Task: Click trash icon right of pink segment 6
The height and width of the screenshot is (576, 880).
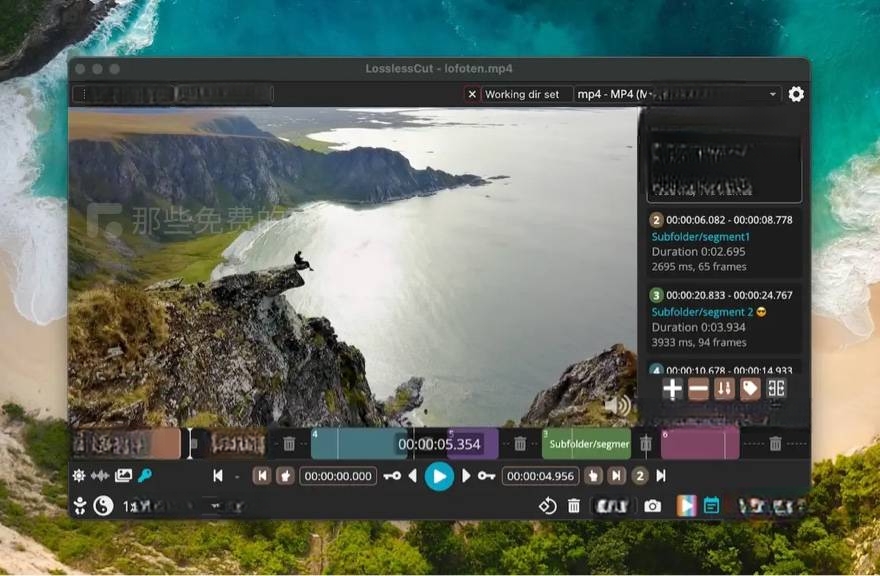Action: tap(775, 444)
